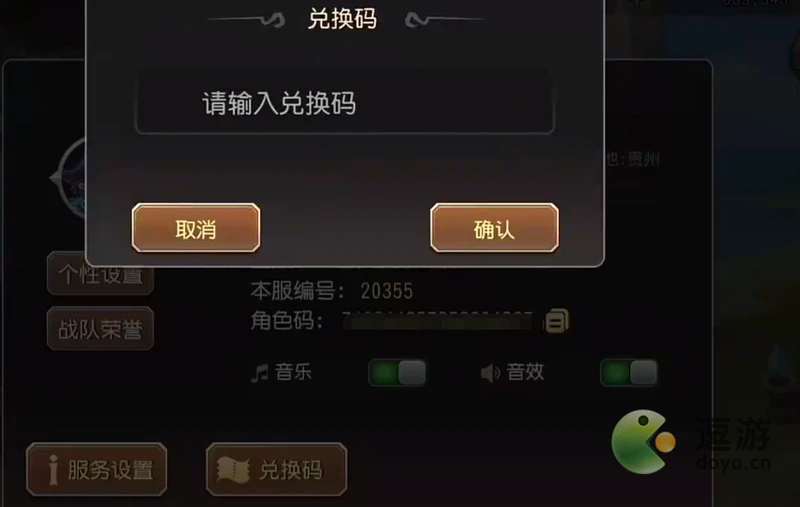
Task: Click the bottom 兑换码 button text
Action: pos(291,470)
